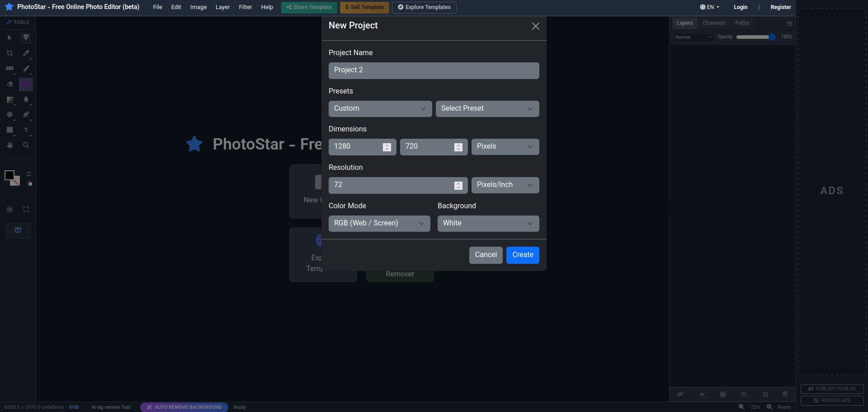Click the Project Name input field
This screenshot has height=412, width=868.
(434, 70)
